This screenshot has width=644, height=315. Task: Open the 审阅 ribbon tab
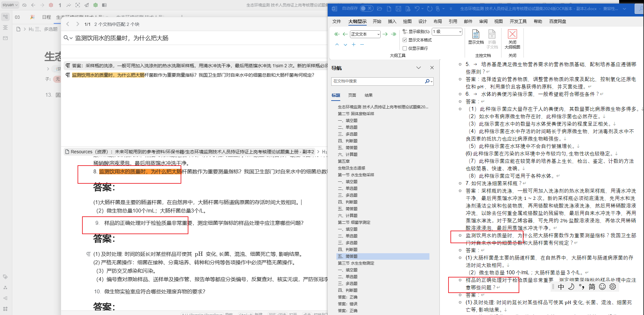click(483, 21)
